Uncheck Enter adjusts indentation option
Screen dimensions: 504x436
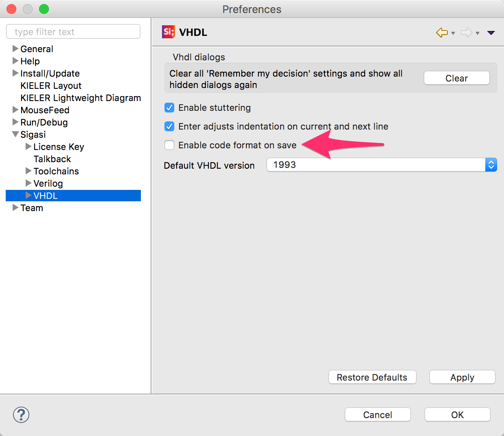click(169, 126)
